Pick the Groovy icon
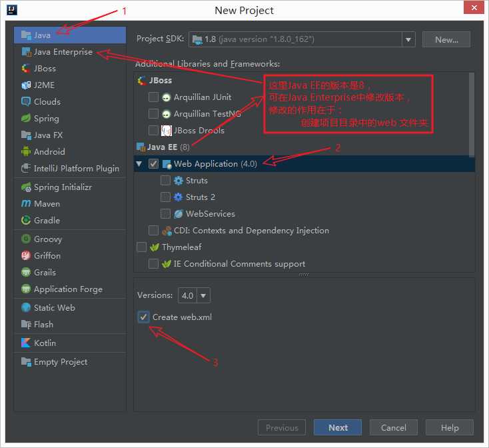Screen dimensions: 489x448 26,239
